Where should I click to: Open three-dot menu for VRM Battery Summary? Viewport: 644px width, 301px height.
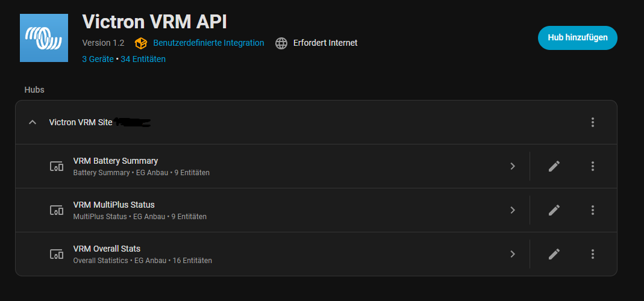click(x=593, y=166)
